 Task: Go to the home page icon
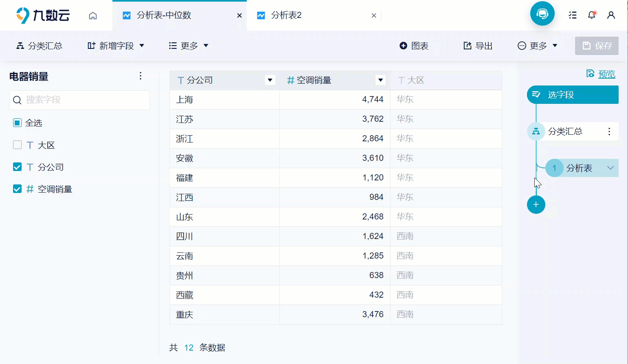tap(93, 15)
